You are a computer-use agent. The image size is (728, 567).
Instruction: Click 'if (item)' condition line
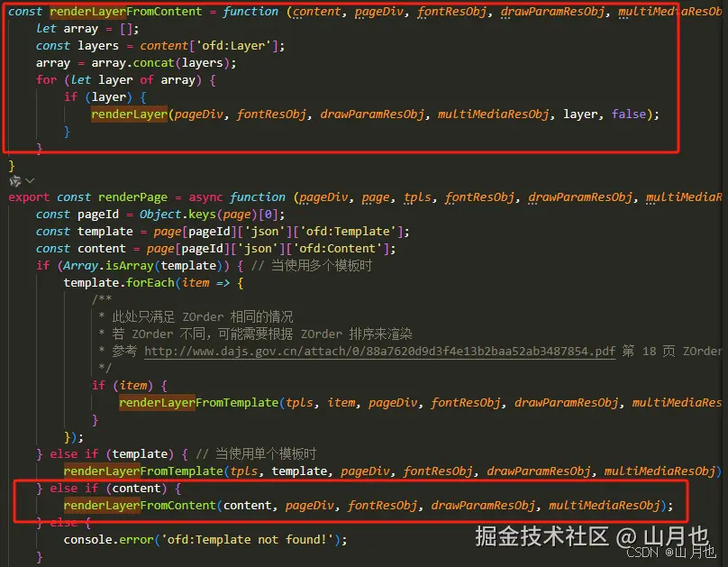(x=129, y=386)
